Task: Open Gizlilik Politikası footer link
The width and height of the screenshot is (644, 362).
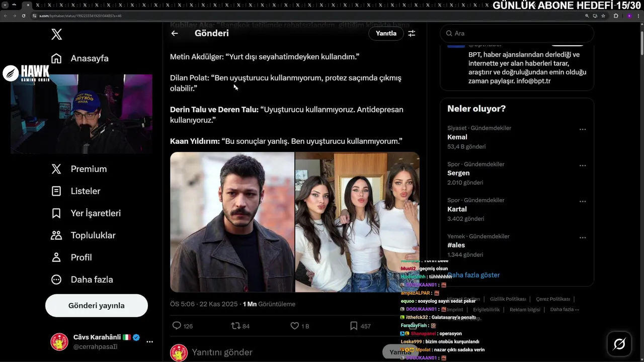Action: (508, 299)
